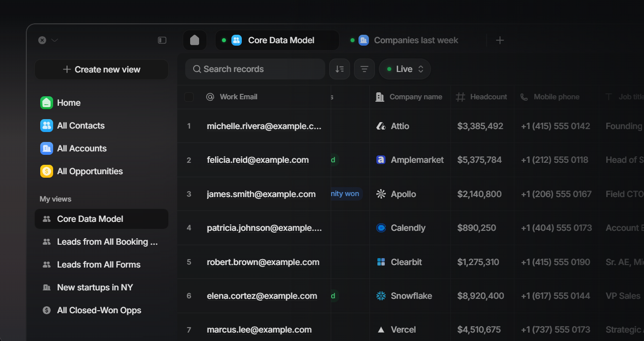
Task: Open the home icon tab
Action: coord(195,40)
